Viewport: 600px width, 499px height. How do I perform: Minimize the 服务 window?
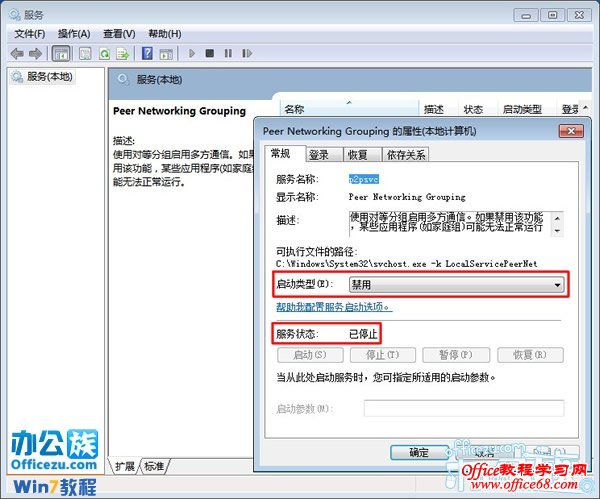526,15
